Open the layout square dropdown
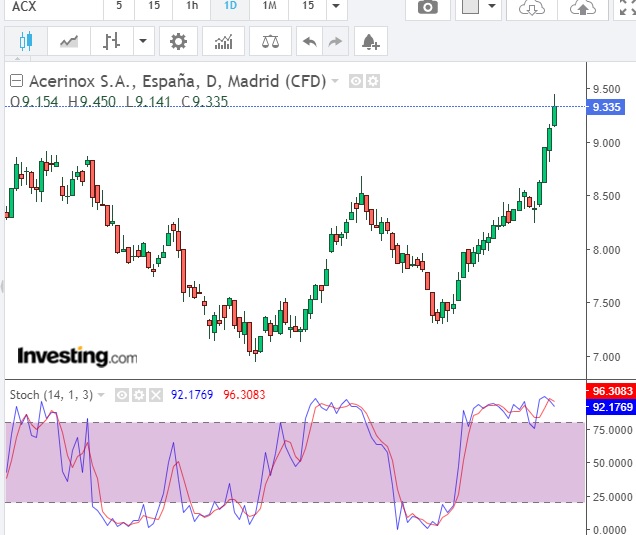The width and height of the screenshot is (636, 535). (479, 7)
